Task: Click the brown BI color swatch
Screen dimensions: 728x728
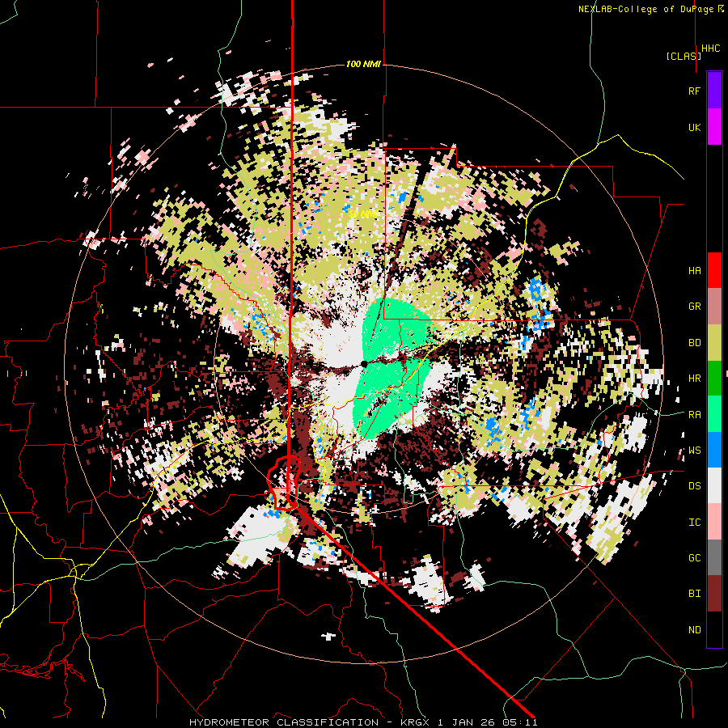Action: pos(714,594)
